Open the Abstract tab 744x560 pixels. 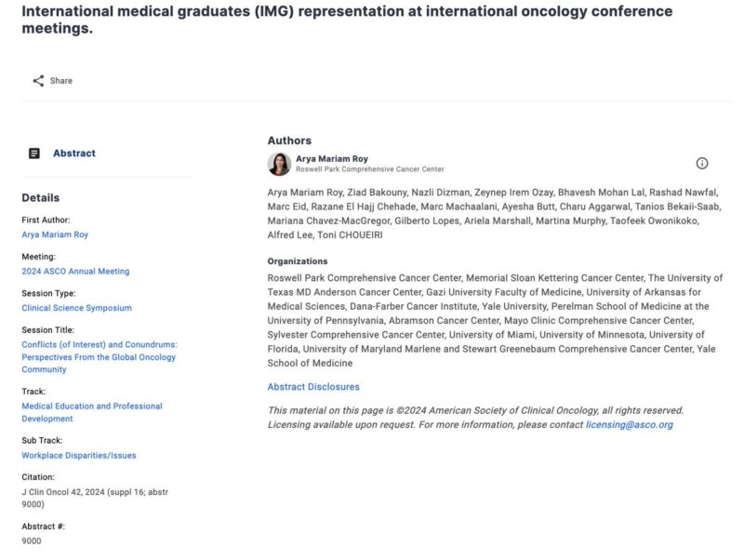click(x=74, y=153)
